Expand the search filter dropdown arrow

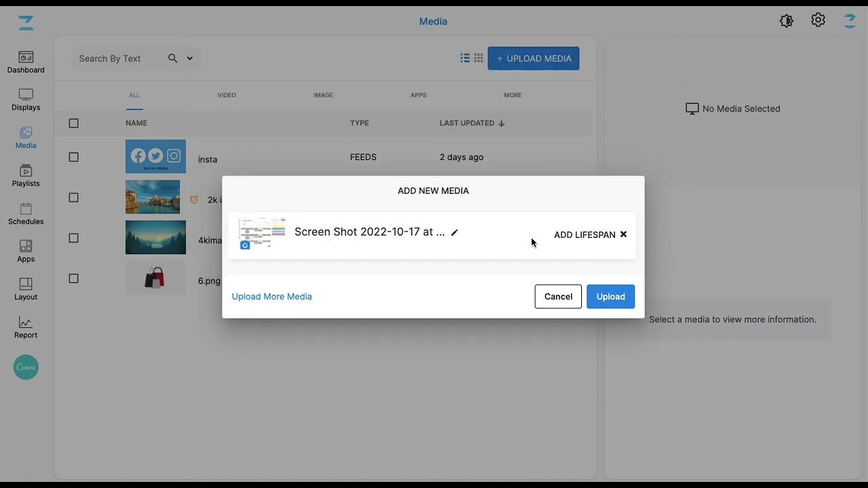pyautogui.click(x=190, y=58)
